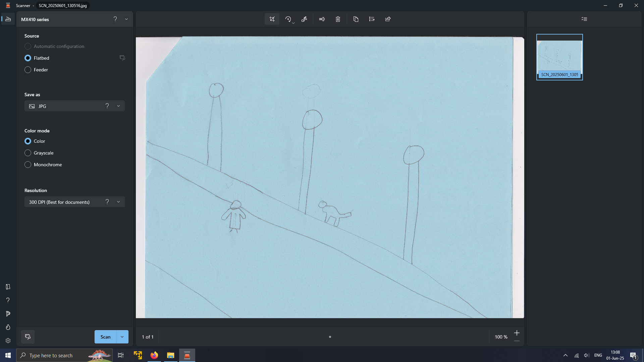Choose Grayscale color mode
Viewport: 644px width, 362px height.
(28, 153)
